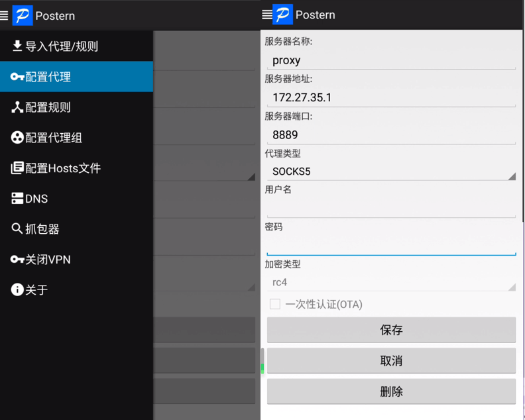Click the server icon beside DNS
The height and width of the screenshot is (420, 525).
17,199
